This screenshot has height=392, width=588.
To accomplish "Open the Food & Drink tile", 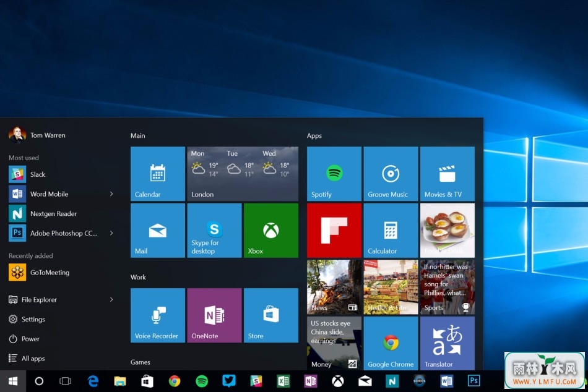I will pyautogui.click(x=447, y=231).
